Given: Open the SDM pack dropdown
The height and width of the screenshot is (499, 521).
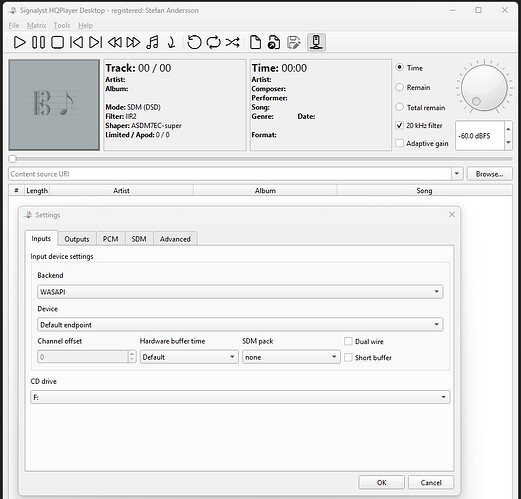Looking at the screenshot, I should coord(291,357).
